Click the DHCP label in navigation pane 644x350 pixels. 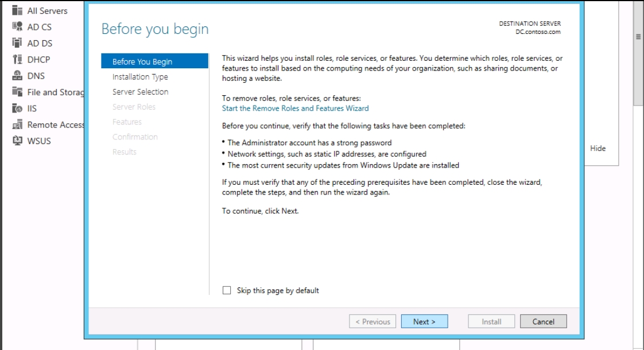(39, 60)
